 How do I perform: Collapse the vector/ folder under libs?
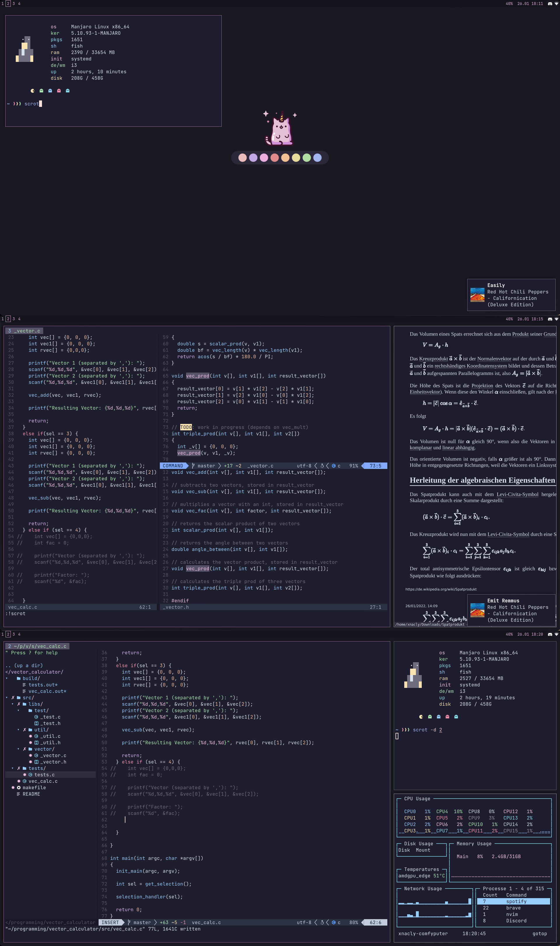click(x=18, y=749)
